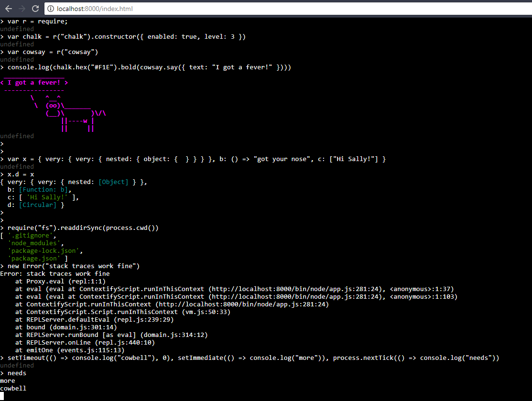Place cursor at the blinking terminal prompt
Image resolution: width=532 pixels, height=401 pixels.
coord(4,397)
